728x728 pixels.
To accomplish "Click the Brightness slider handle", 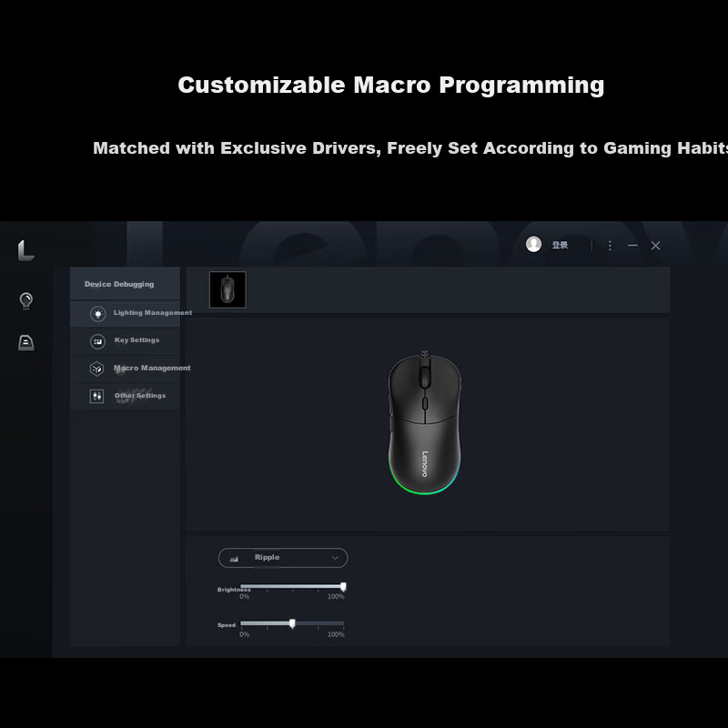I will click(343, 587).
